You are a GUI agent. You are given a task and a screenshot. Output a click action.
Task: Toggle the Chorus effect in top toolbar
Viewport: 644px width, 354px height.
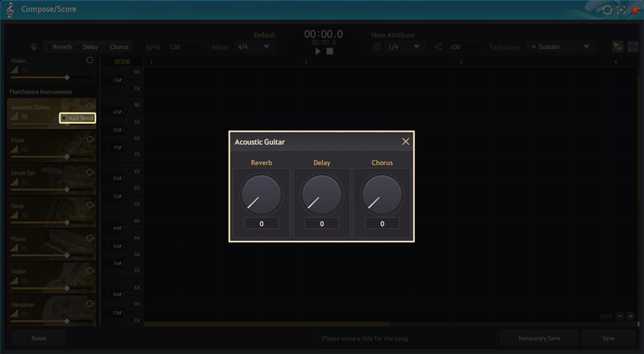pyautogui.click(x=116, y=47)
